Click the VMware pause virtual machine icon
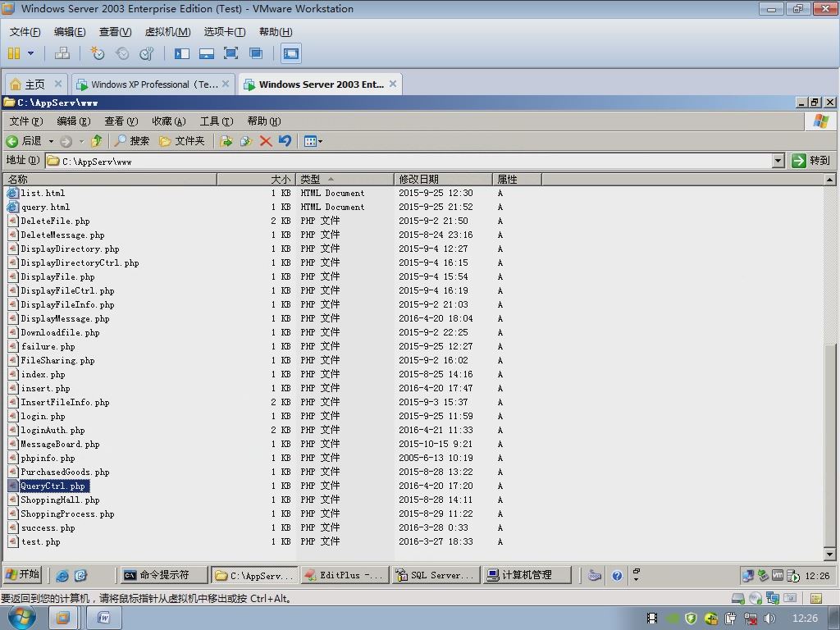 (14, 53)
